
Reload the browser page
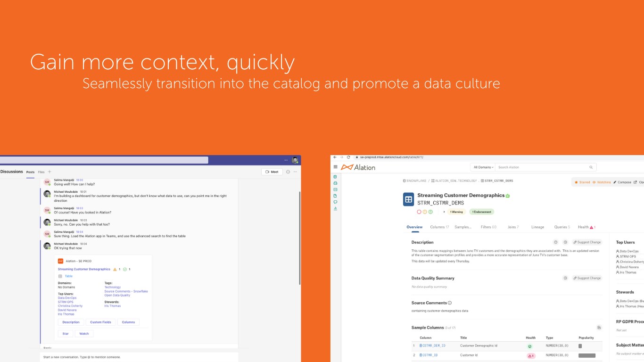click(348, 157)
